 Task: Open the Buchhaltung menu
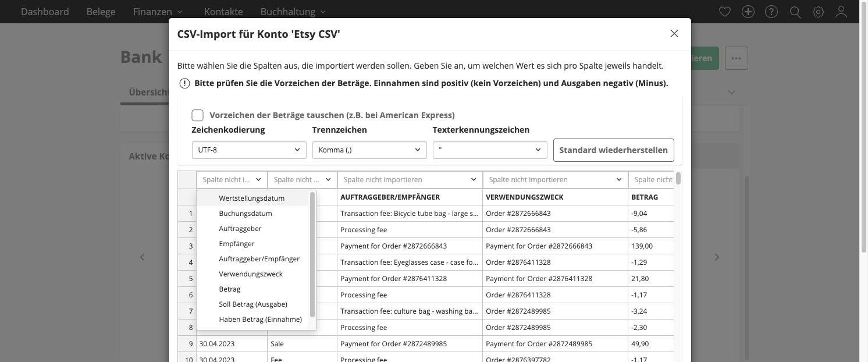tap(293, 12)
